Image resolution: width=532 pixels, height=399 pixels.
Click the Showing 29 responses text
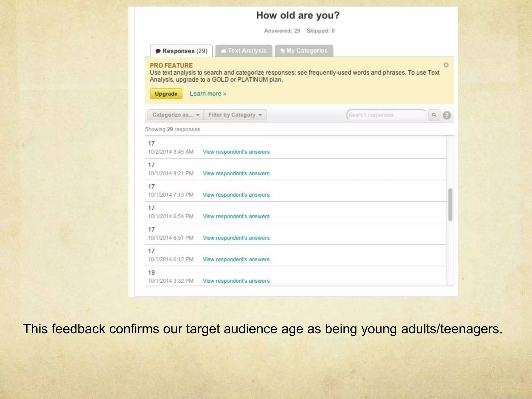point(172,129)
